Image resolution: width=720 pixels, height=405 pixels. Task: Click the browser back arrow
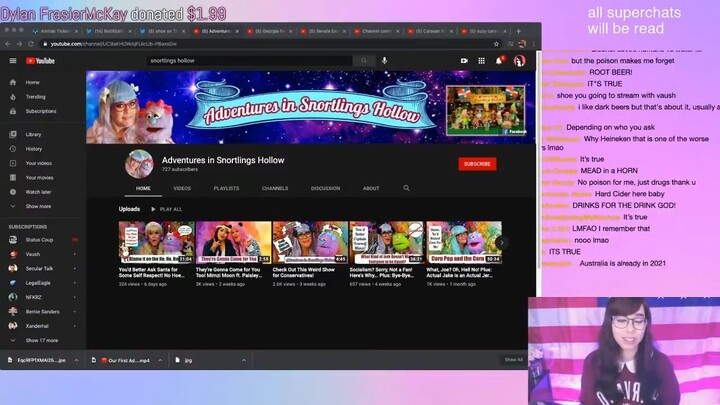tap(8, 44)
